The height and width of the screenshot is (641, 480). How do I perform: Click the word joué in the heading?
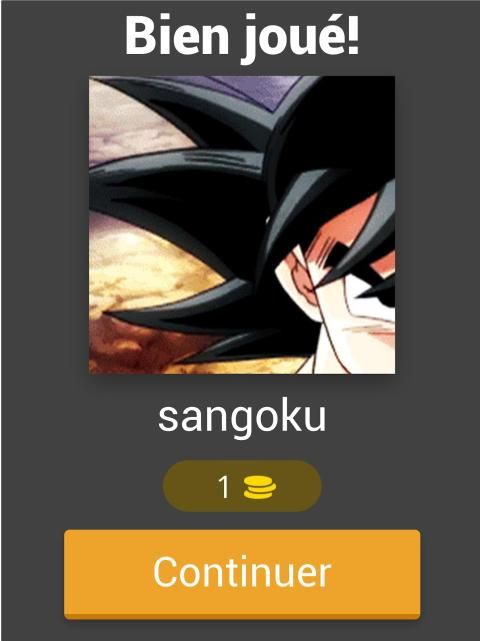click(294, 38)
